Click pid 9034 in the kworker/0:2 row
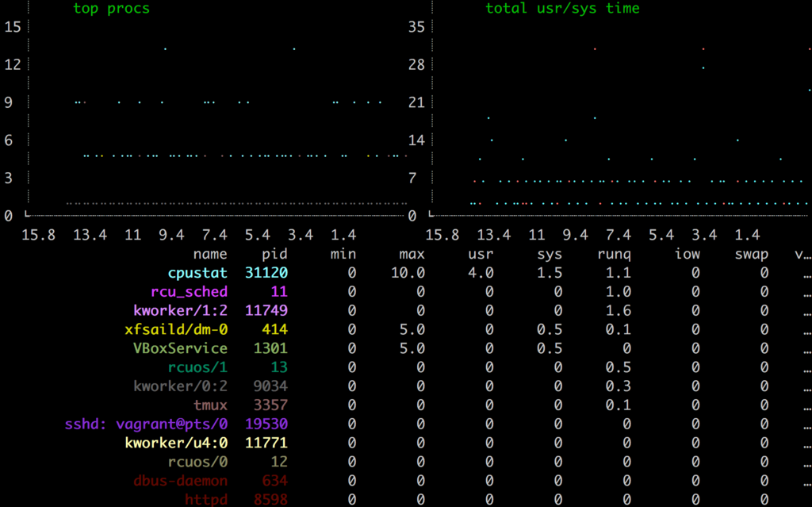 click(270, 386)
